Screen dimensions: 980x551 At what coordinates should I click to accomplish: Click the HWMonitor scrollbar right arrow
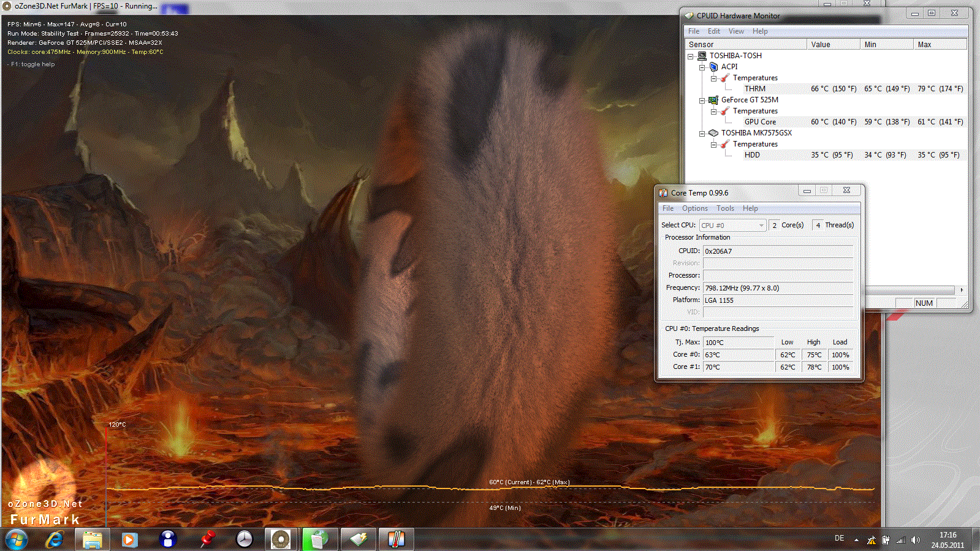(x=962, y=290)
